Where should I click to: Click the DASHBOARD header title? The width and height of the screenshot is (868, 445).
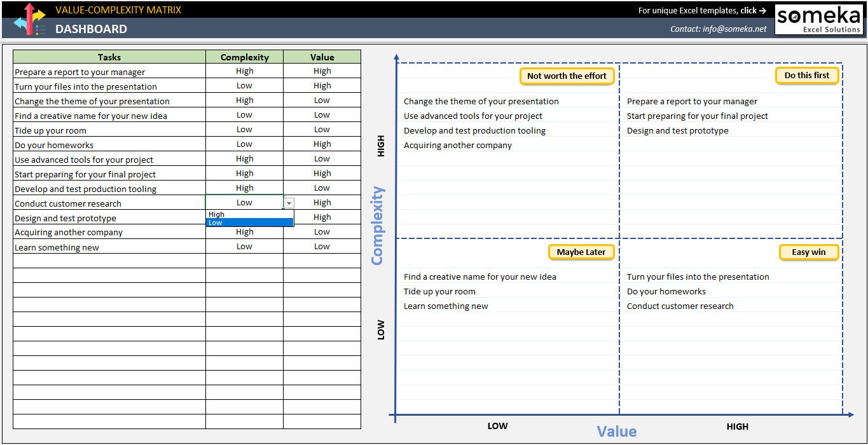pyautogui.click(x=91, y=29)
